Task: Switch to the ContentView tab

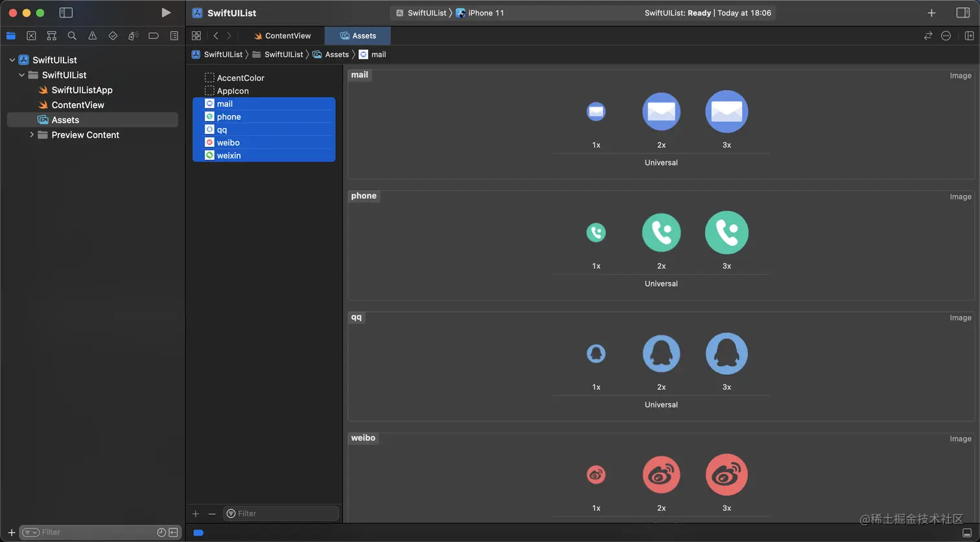Action: [282, 36]
